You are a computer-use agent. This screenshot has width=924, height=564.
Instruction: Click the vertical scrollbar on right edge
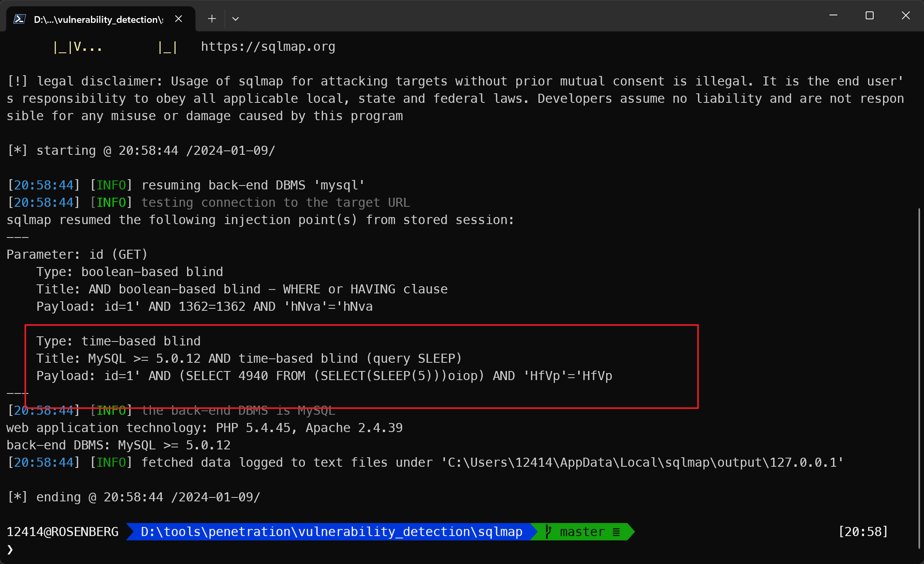click(919, 378)
